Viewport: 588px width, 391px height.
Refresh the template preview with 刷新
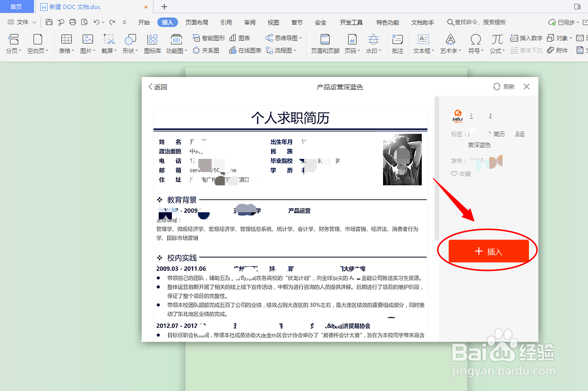tap(503, 87)
